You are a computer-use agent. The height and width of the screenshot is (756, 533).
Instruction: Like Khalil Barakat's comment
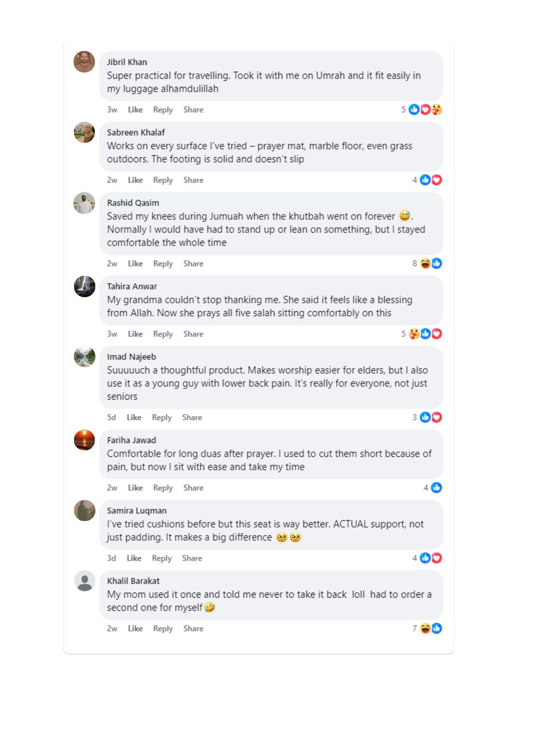click(135, 628)
